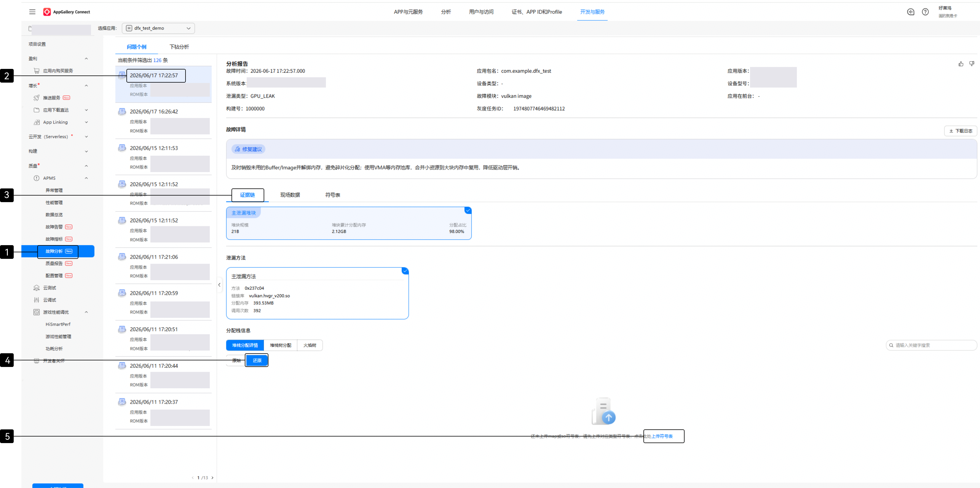Viewport: 980px width, 488px height.
Task: Click the keyword search input field
Action: tap(931, 345)
